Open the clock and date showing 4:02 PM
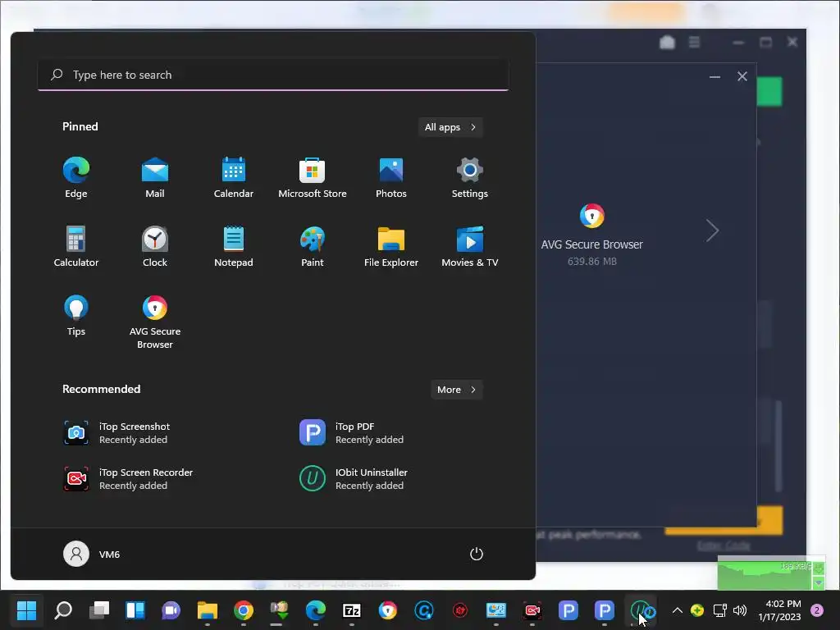 click(x=779, y=610)
